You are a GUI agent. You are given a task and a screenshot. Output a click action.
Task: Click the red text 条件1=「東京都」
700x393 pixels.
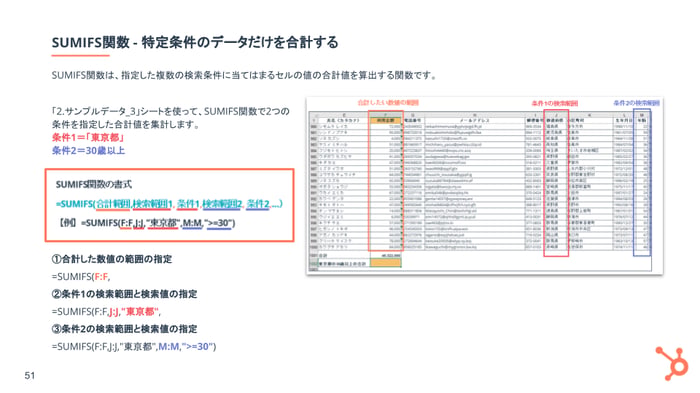pos(88,137)
